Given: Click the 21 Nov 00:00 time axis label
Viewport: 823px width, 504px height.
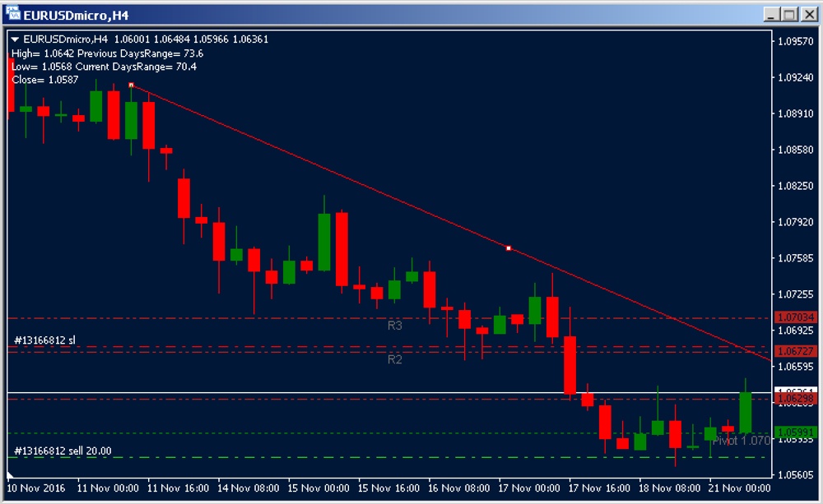Looking at the screenshot, I should click(741, 488).
